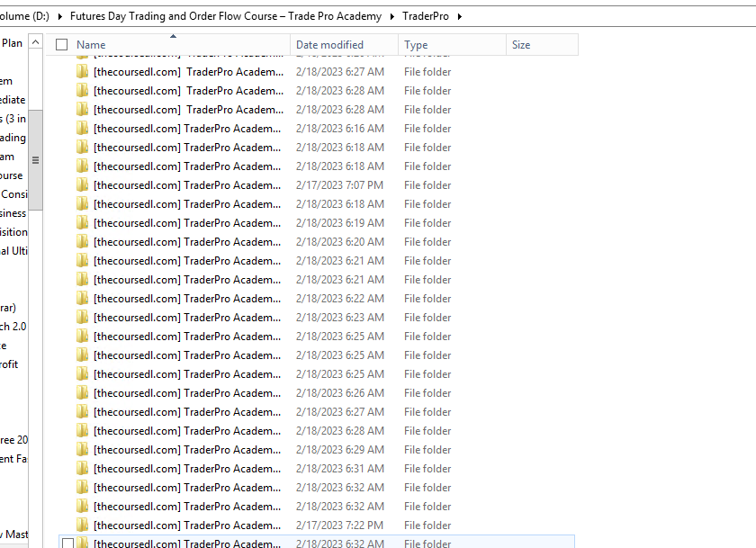The height and width of the screenshot is (548, 756).
Task: Select the "ourse" navigation pane item
Action: [12, 175]
